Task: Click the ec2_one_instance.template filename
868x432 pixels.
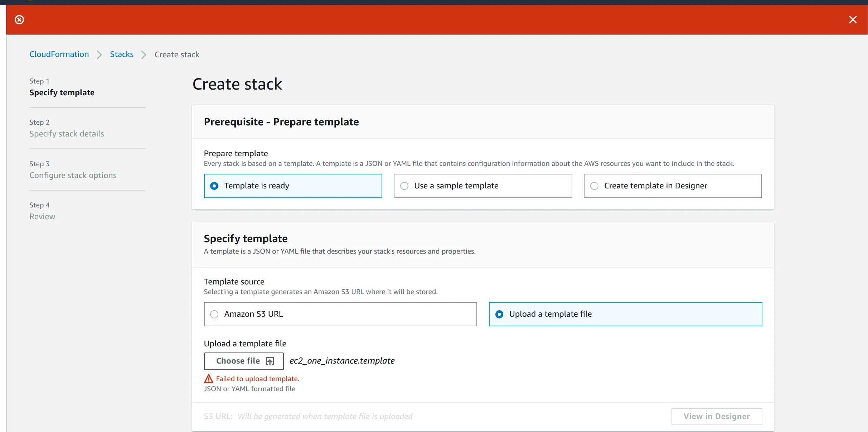Action: [x=342, y=361]
